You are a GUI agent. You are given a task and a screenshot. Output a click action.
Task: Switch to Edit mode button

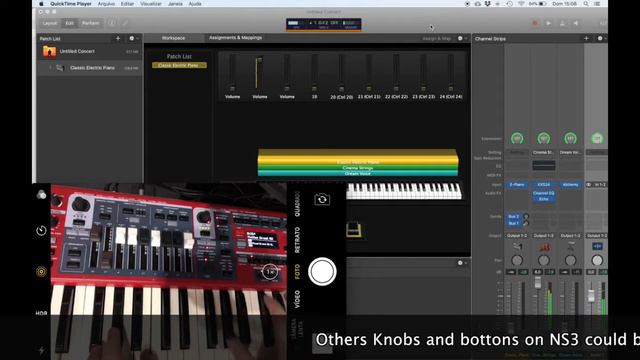click(x=69, y=23)
